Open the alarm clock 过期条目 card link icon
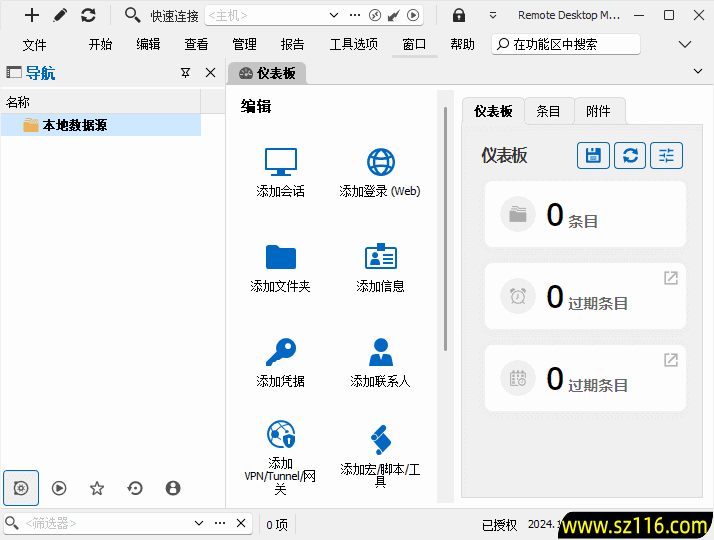The width and height of the screenshot is (714, 540). [x=671, y=278]
